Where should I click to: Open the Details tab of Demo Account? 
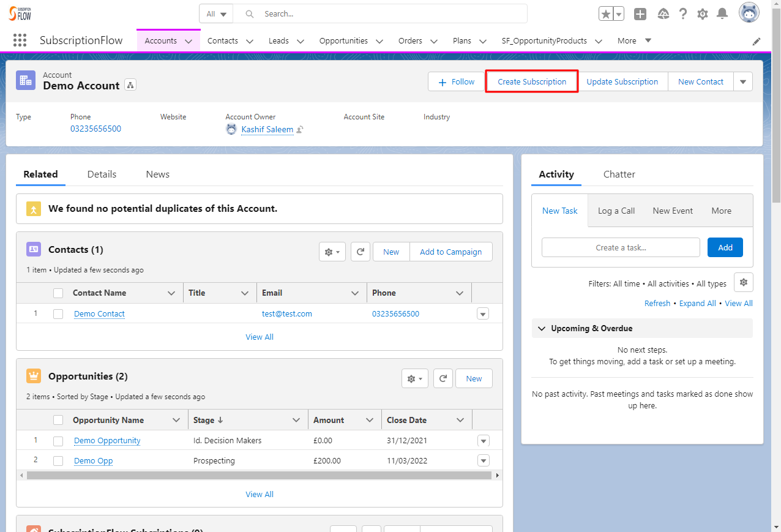(102, 174)
